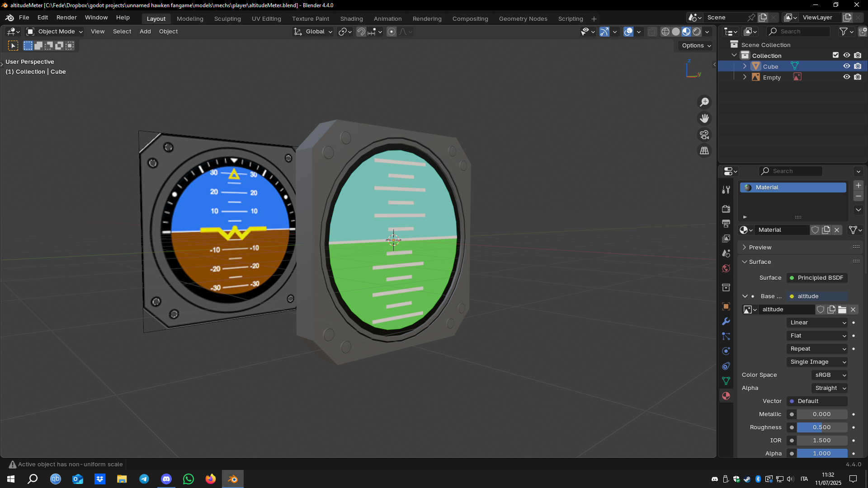868x488 pixels.
Task: Disable Empty in renders camera icon
Action: [x=858, y=77]
